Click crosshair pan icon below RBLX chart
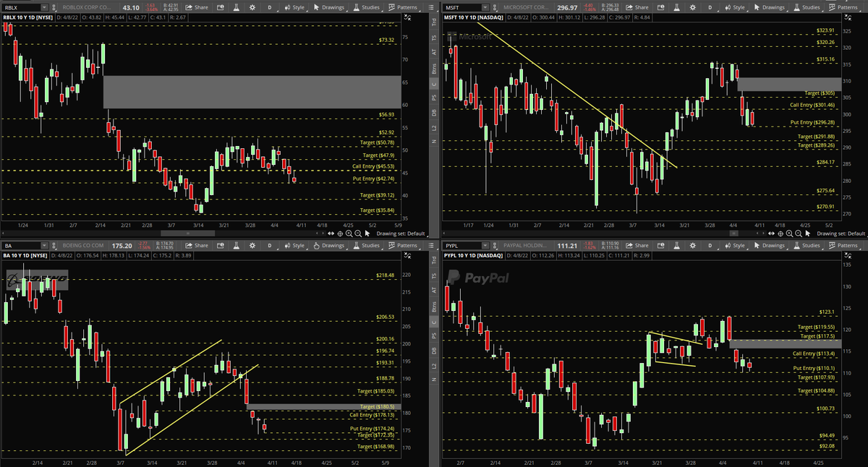Viewport: 868px width, 467px height. pos(340,233)
